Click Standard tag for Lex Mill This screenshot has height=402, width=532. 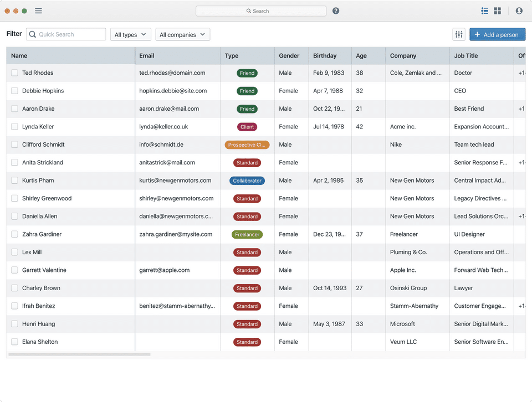(247, 252)
